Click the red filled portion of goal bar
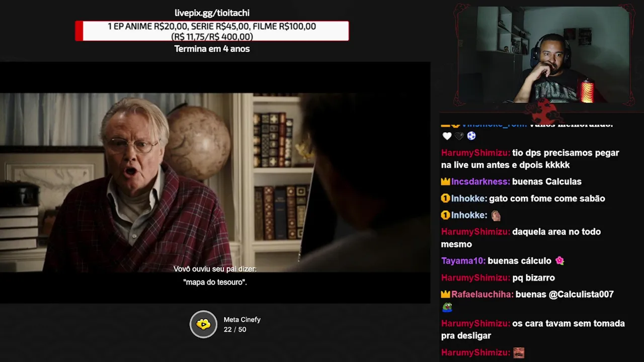The width and height of the screenshot is (644, 362). 79,31
